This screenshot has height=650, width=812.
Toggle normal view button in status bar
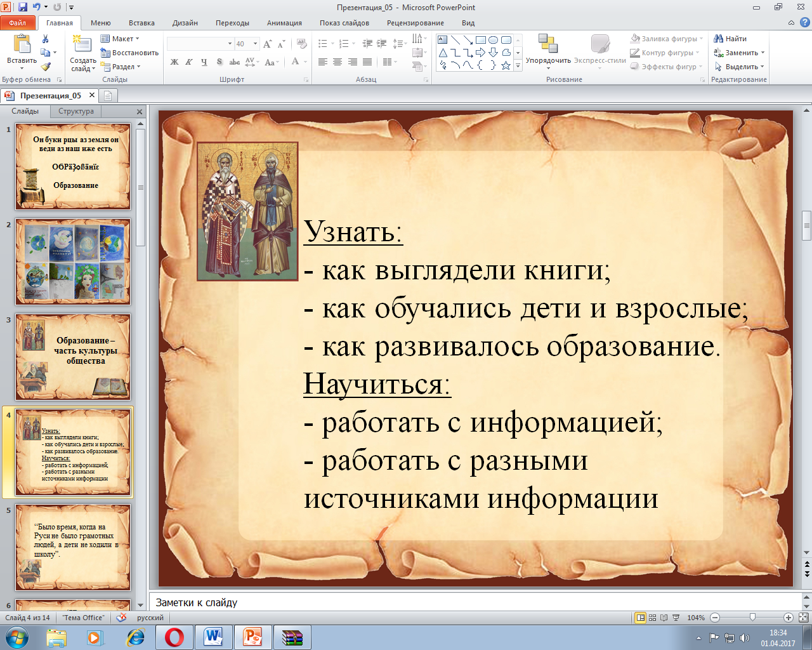[x=641, y=618]
